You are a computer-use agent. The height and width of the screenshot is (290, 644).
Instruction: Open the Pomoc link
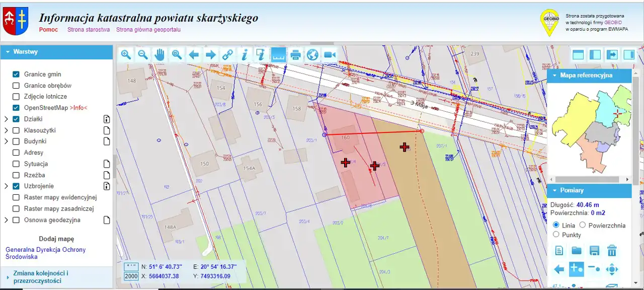tap(48, 30)
